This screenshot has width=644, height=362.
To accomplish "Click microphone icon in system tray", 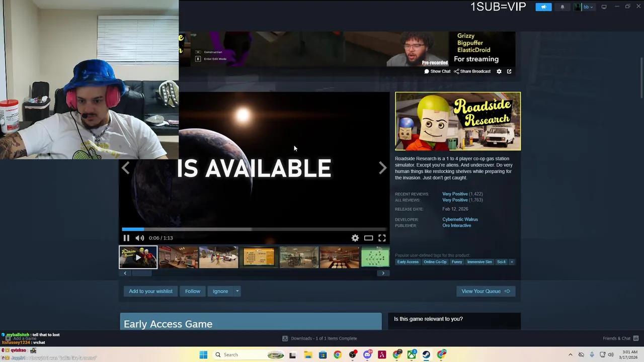I will [592, 355].
